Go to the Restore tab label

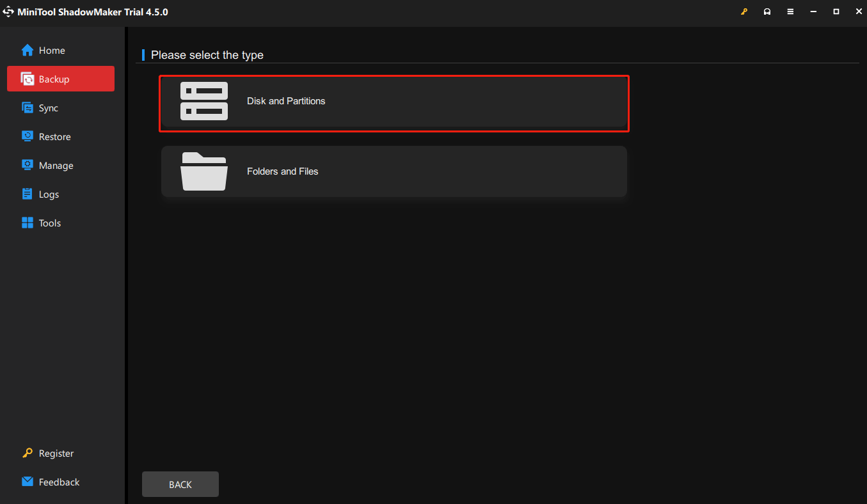coord(55,137)
